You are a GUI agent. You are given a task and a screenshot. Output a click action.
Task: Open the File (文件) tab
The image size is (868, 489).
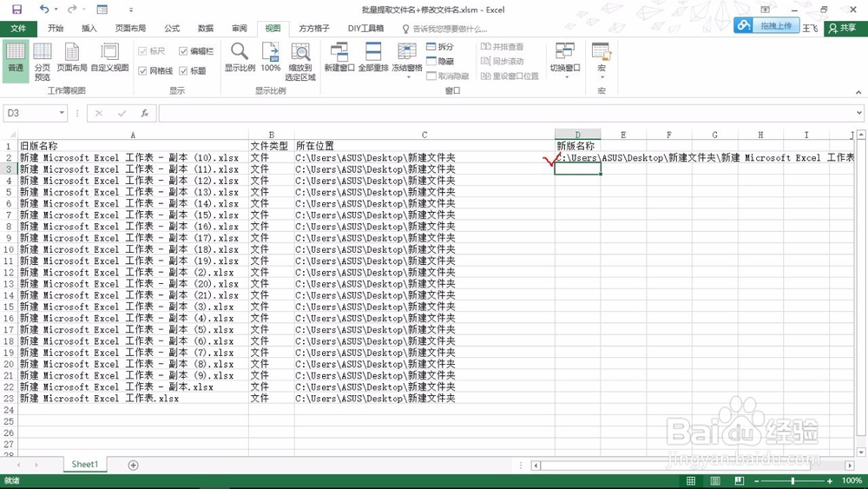tap(18, 29)
